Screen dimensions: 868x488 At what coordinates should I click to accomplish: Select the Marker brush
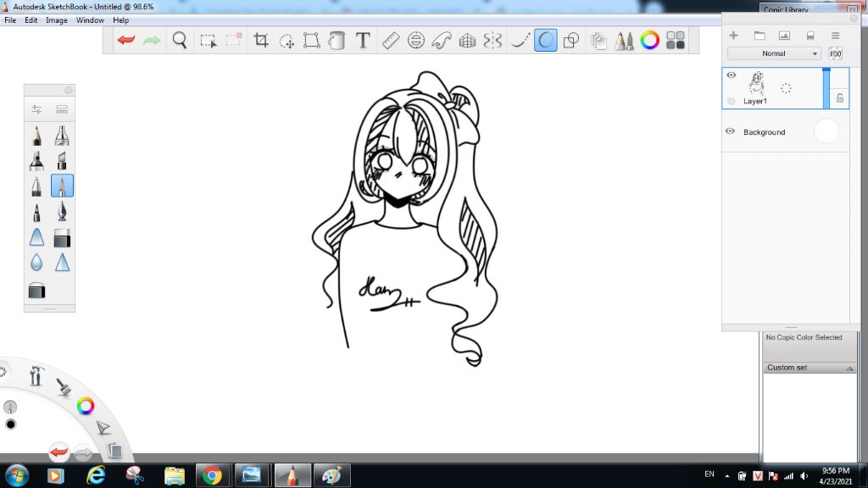(36, 160)
